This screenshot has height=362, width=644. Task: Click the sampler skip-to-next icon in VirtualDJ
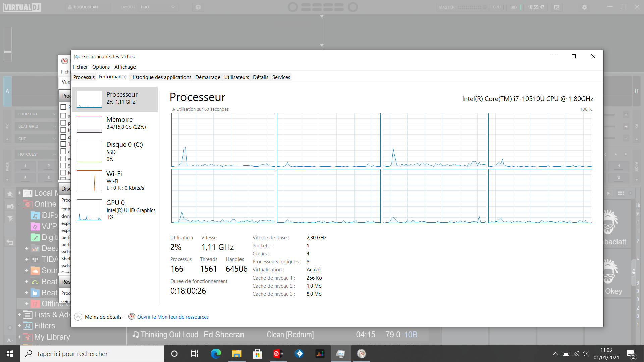click(x=609, y=193)
